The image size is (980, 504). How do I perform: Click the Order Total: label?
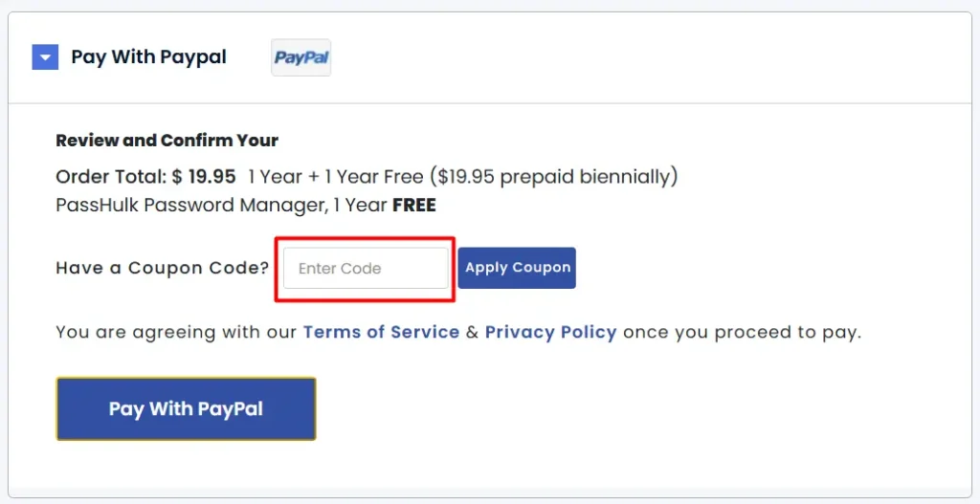click(111, 177)
